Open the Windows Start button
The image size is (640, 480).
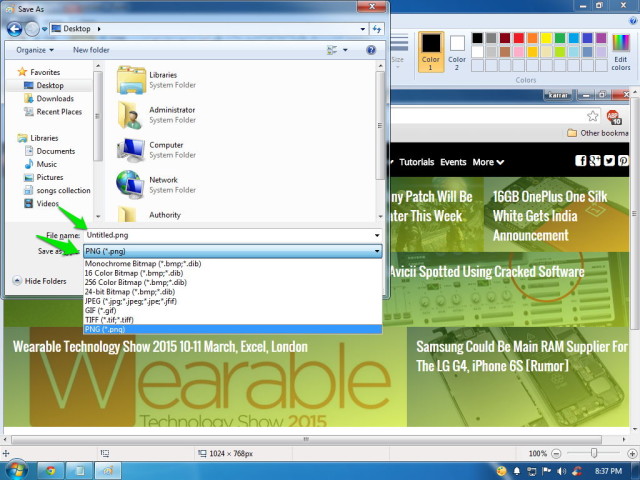[16, 471]
